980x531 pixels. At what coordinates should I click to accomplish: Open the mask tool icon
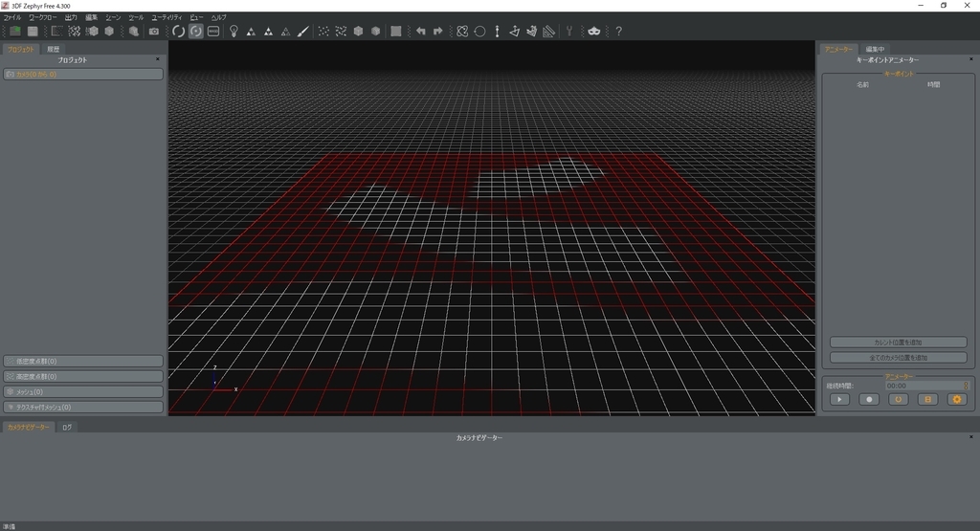(593, 32)
